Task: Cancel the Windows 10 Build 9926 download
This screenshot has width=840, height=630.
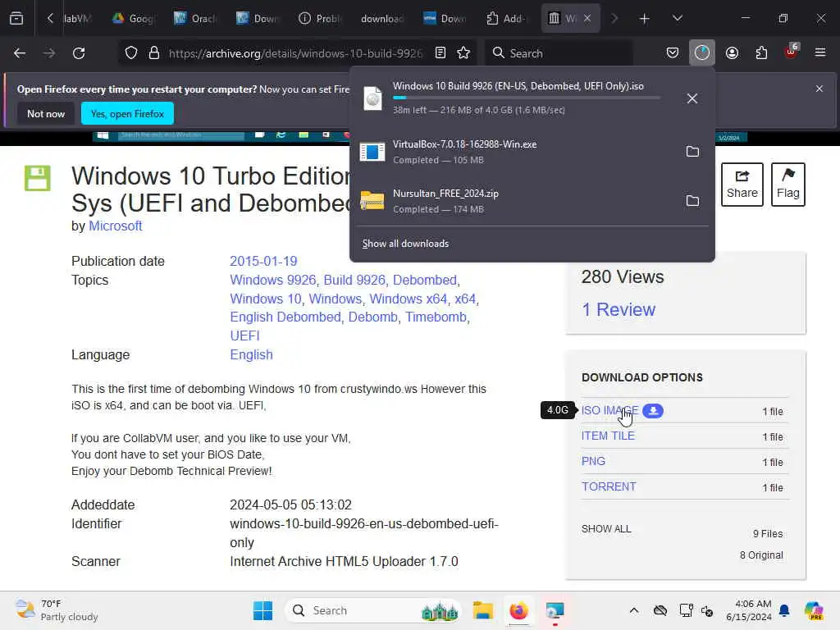Action: (x=692, y=98)
